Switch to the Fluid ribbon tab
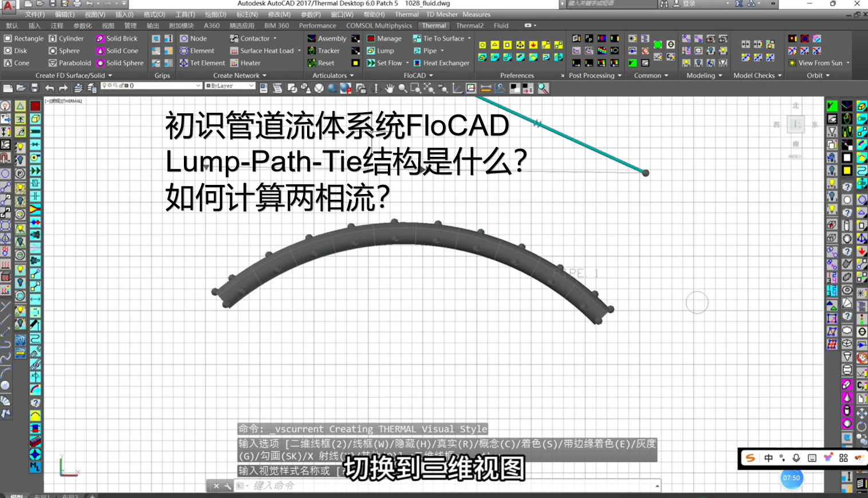 (x=501, y=26)
